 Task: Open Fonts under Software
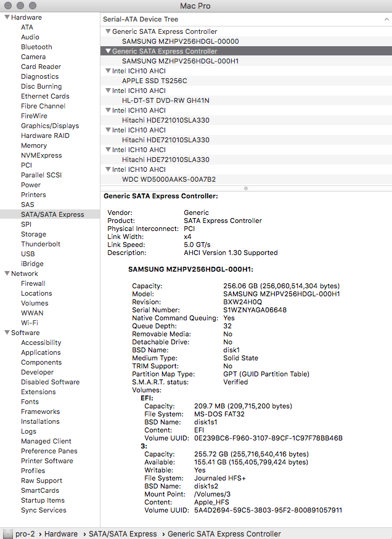click(30, 402)
